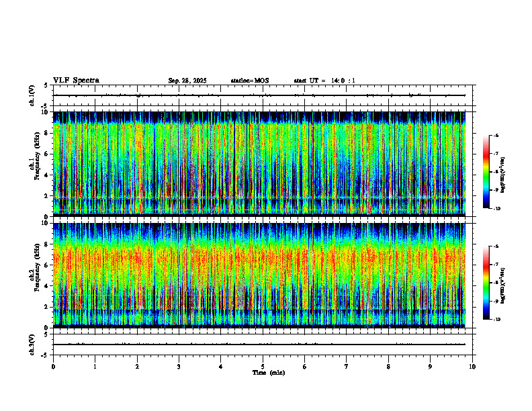
Task: Click the time axis tick label "4"
Action: (221, 367)
